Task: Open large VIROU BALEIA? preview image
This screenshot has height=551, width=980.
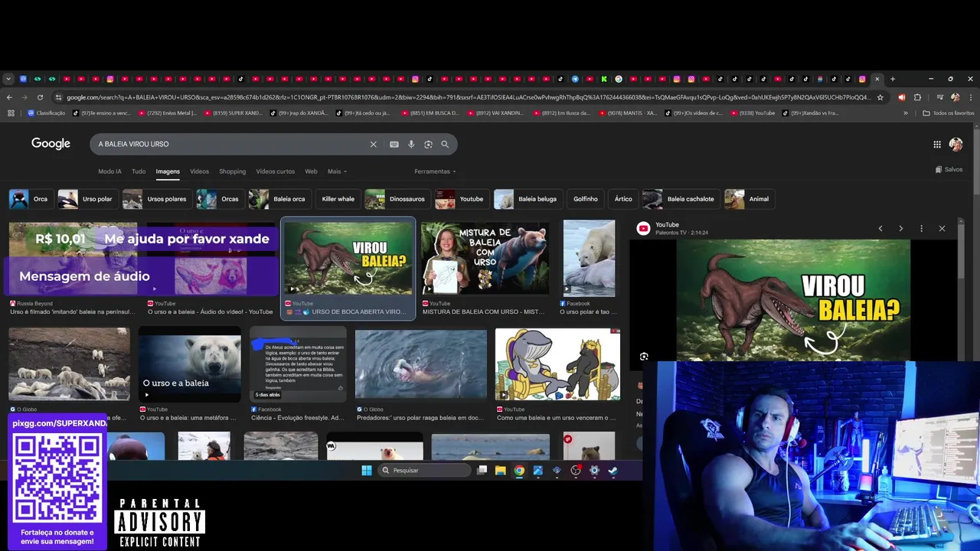Action: 793,300
